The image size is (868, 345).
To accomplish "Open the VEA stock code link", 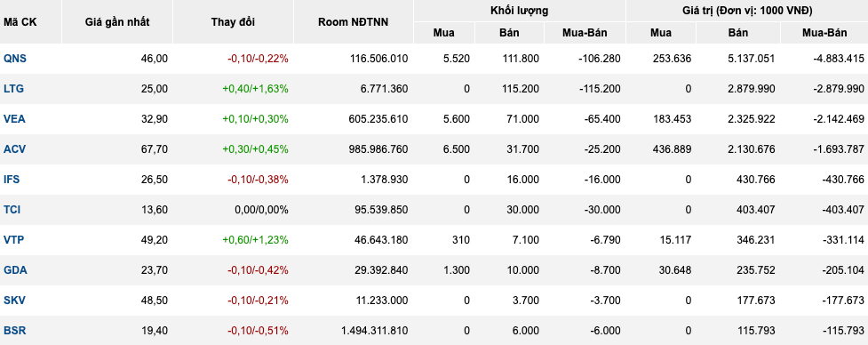I will pos(14,118).
